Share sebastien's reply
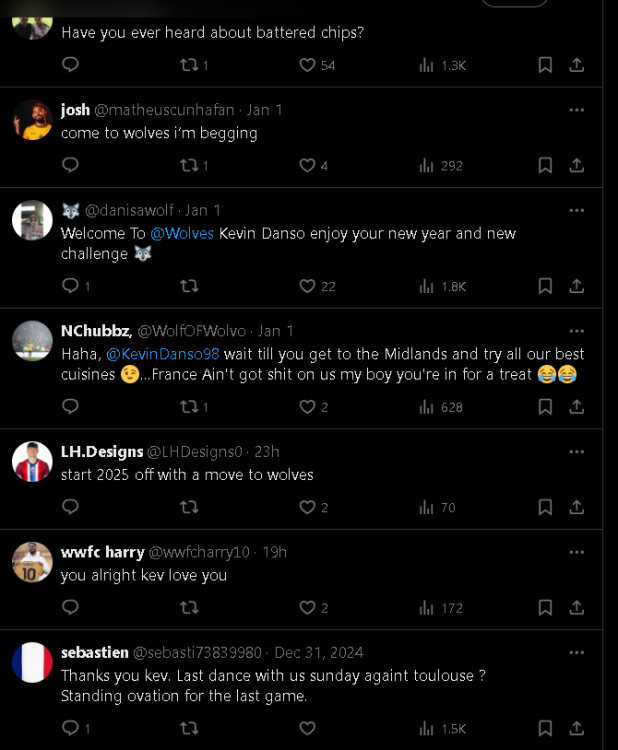This screenshot has height=750, width=618. [577, 728]
